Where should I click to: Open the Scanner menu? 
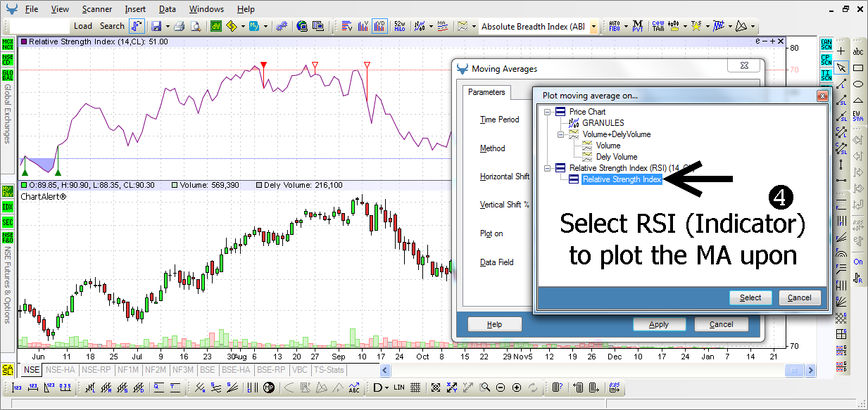tap(96, 9)
